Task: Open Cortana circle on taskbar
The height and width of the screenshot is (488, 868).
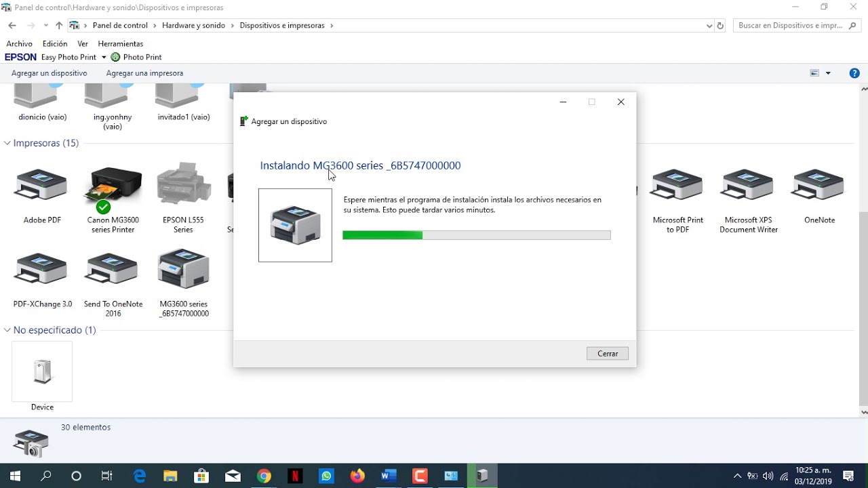Action: (x=76, y=476)
